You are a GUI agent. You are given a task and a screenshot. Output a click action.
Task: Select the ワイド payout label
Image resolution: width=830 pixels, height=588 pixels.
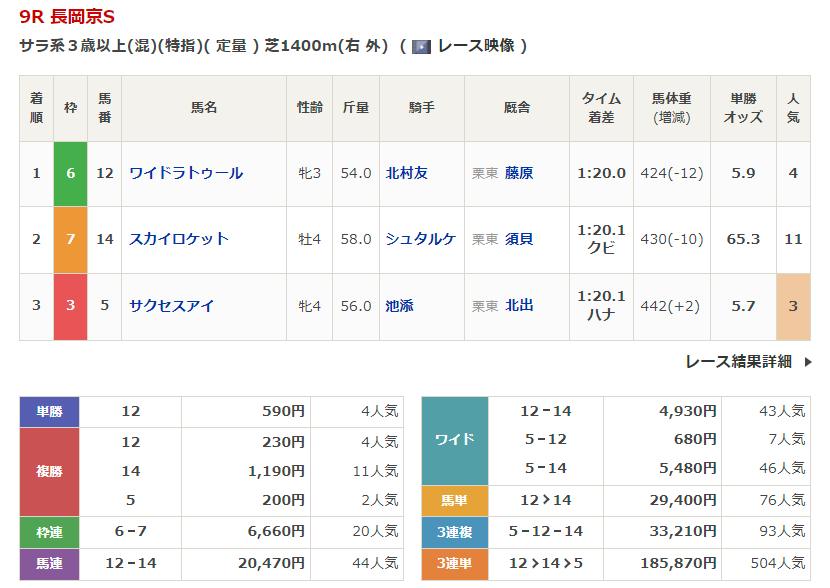tap(455, 440)
